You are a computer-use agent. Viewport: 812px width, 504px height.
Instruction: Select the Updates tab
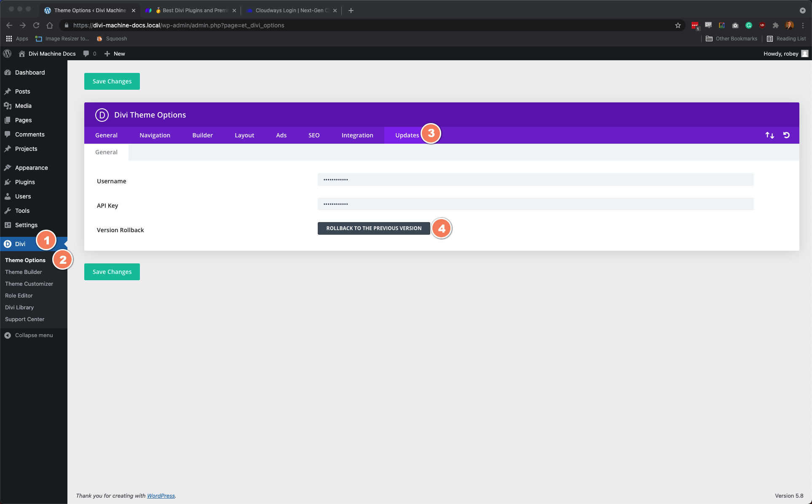[x=407, y=135]
